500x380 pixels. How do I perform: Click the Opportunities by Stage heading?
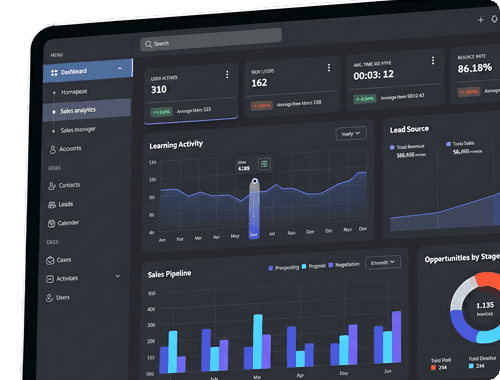[x=462, y=257]
